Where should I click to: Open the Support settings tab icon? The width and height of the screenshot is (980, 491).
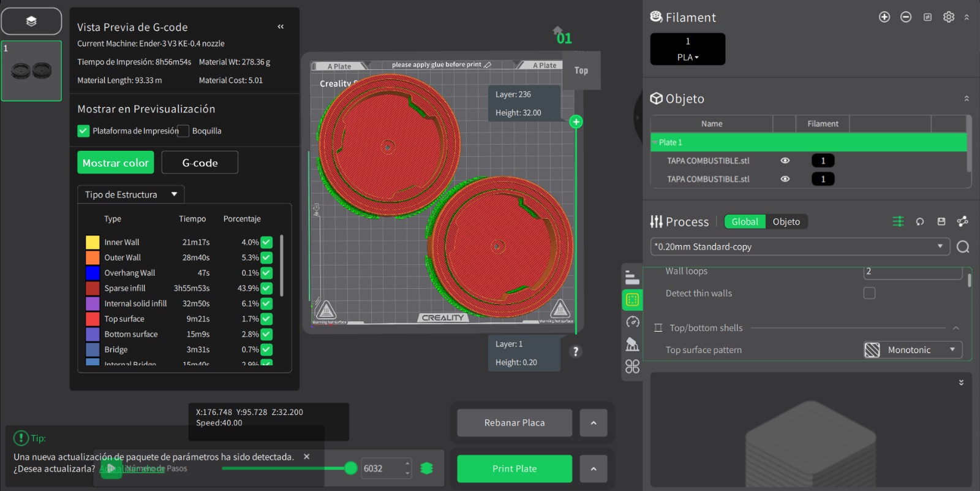632,344
